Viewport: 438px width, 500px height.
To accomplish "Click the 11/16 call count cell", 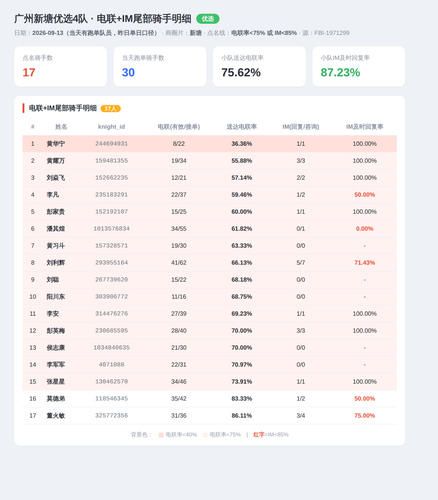I will coord(179,297).
